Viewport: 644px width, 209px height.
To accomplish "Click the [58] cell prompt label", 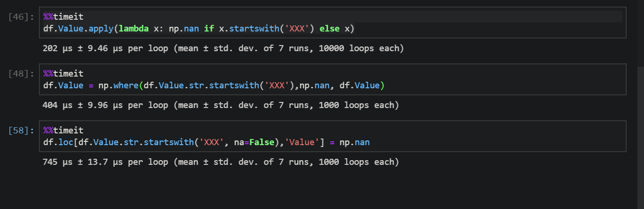I will click(x=21, y=131).
